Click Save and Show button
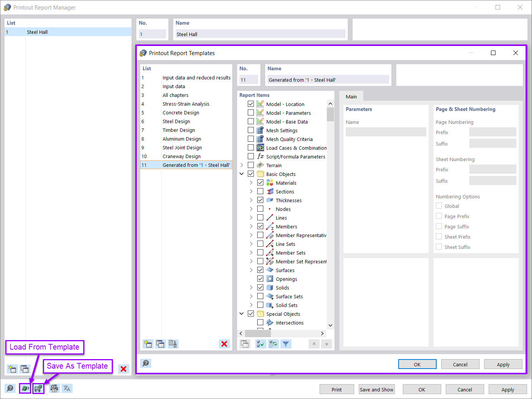 pos(377,389)
